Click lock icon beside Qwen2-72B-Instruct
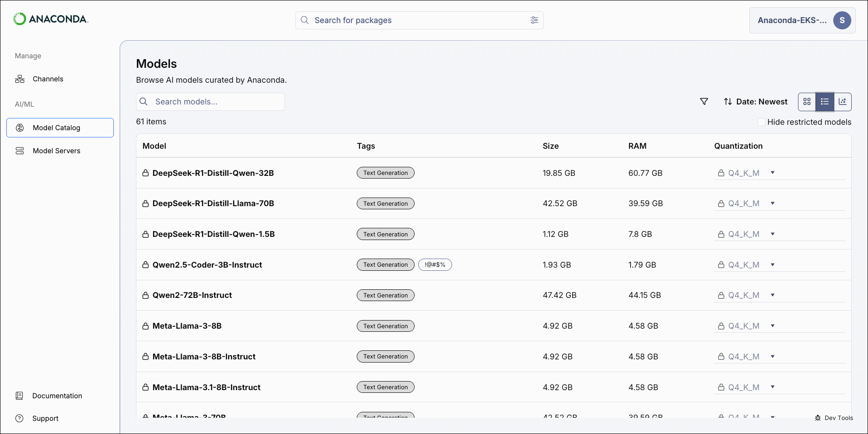Screen dimensions: 868x434 145,295
